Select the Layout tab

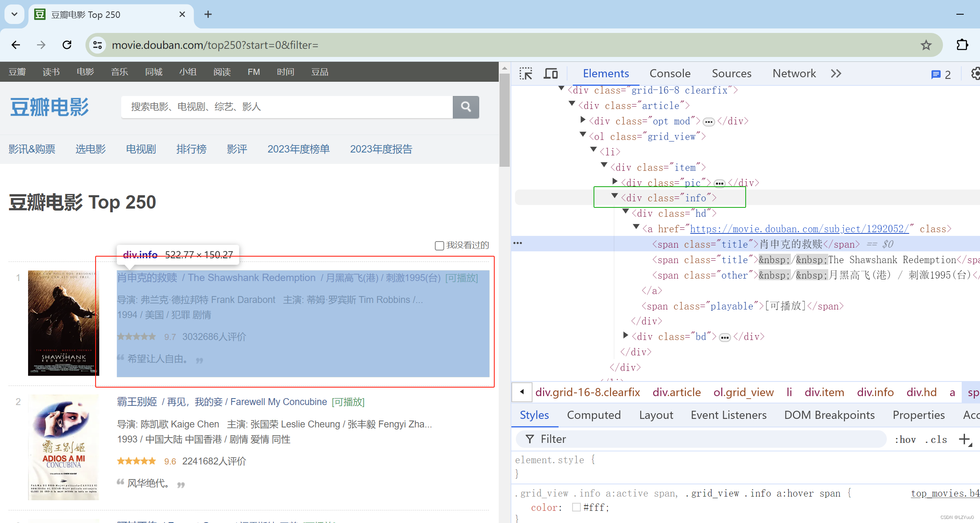[x=656, y=415]
